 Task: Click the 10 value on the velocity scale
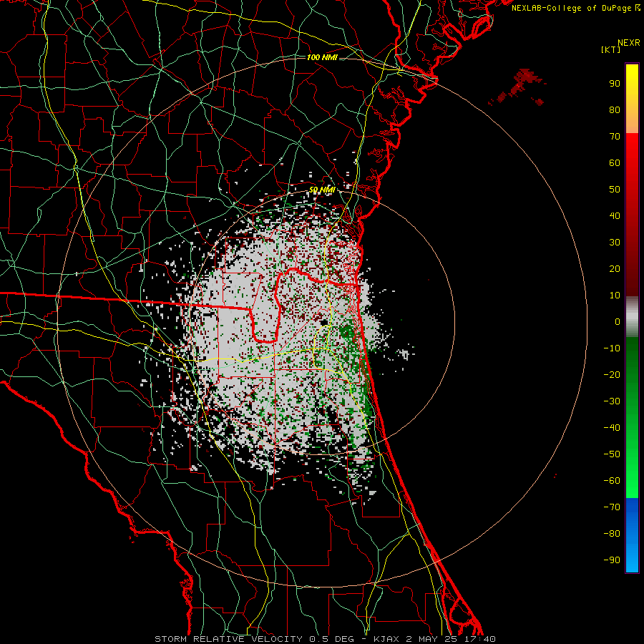click(615, 296)
